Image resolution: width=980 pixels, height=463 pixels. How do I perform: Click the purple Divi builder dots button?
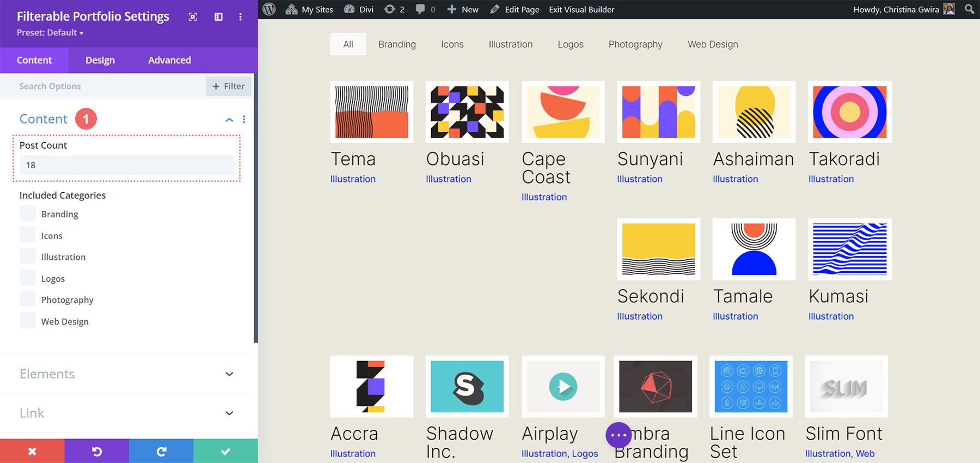click(x=618, y=435)
